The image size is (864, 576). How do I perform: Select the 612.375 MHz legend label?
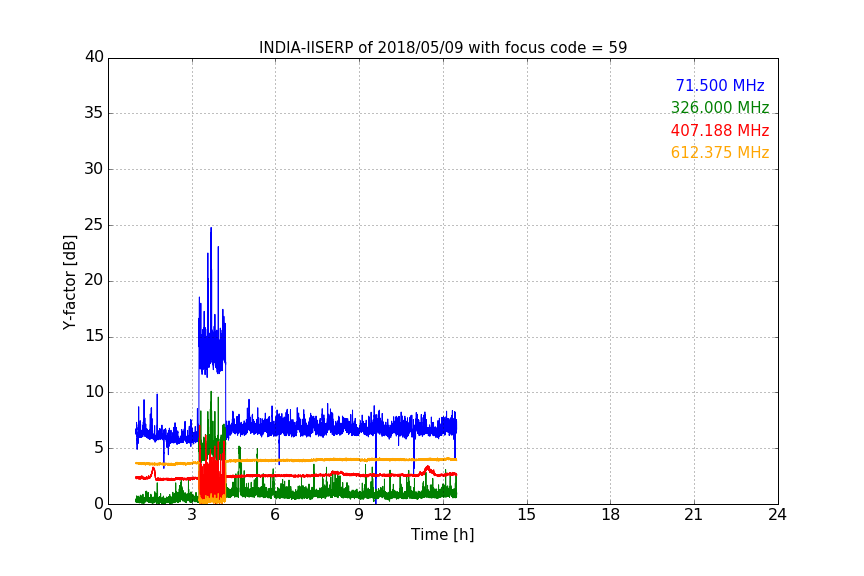720,152
